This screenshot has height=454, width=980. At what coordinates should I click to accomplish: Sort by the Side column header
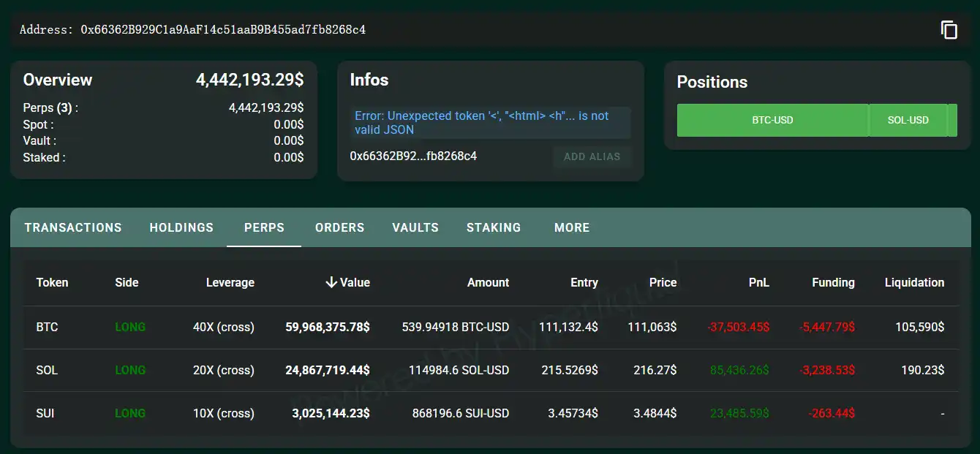click(127, 282)
